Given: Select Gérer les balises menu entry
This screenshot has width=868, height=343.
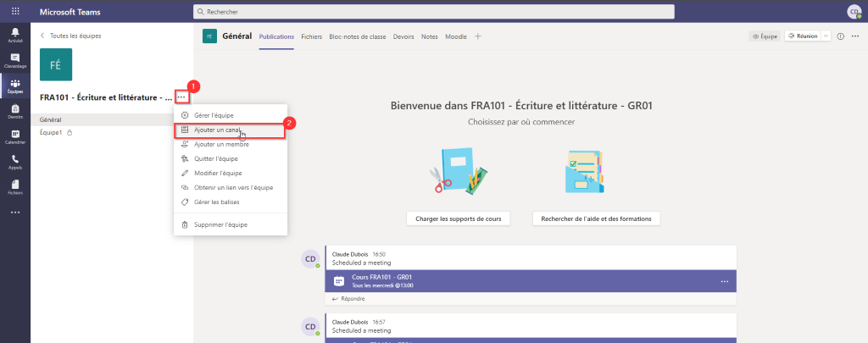Looking at the screenshot, I should [231, 202].
